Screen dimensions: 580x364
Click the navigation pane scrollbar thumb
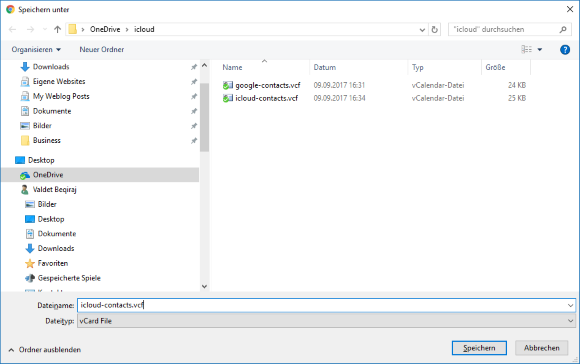coord(204,117)
